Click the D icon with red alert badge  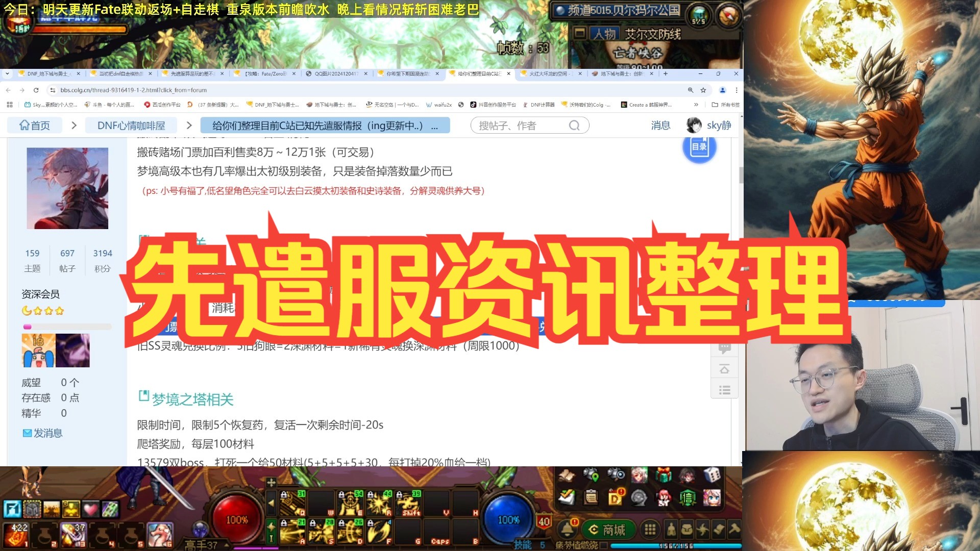click(615, 497)
